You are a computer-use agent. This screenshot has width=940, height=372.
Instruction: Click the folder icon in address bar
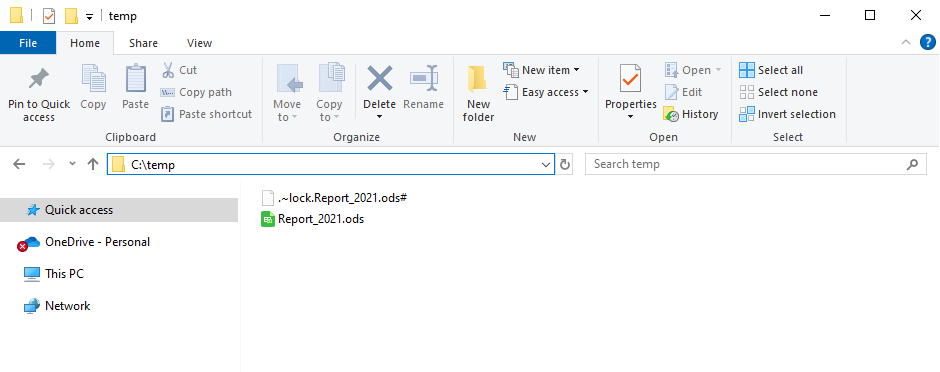(x=118, y=164)
